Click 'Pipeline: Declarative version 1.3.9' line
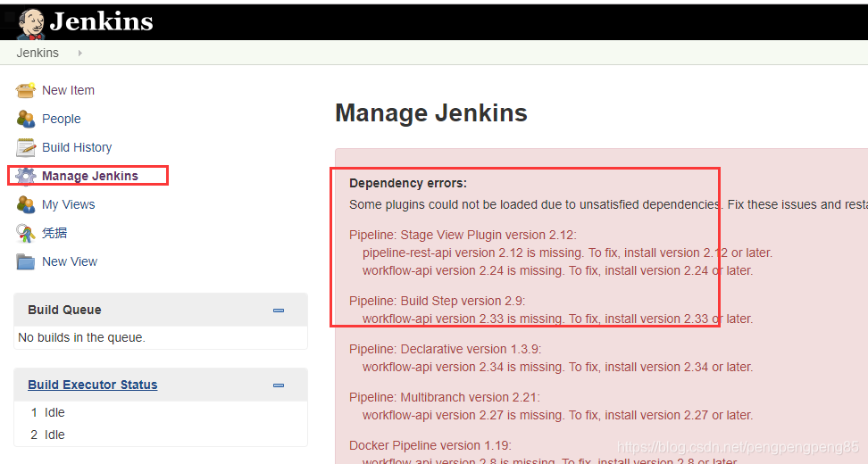 (x=445, y=349)
